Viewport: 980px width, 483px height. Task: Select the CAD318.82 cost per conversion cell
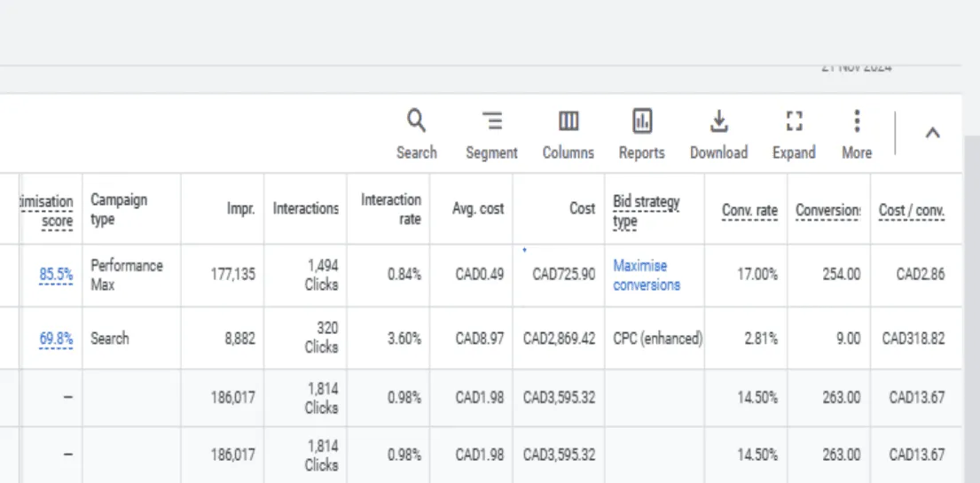[916, 338]
